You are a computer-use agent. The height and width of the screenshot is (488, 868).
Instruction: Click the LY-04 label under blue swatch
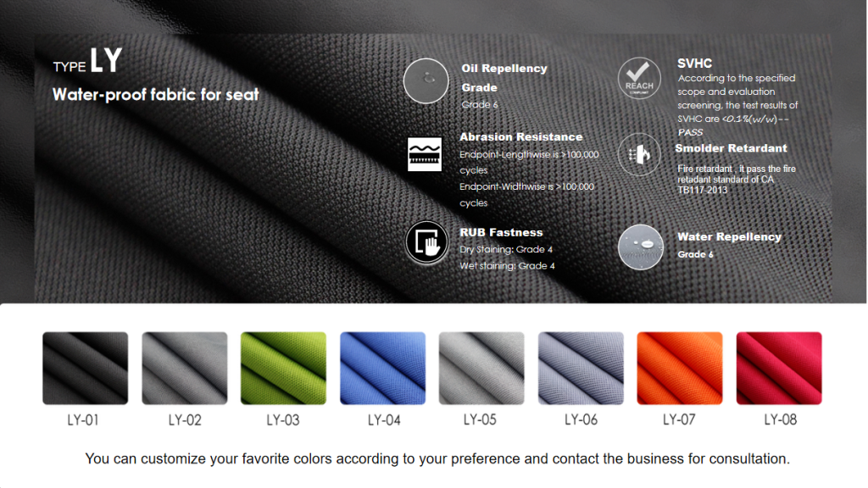pos(384,420)
